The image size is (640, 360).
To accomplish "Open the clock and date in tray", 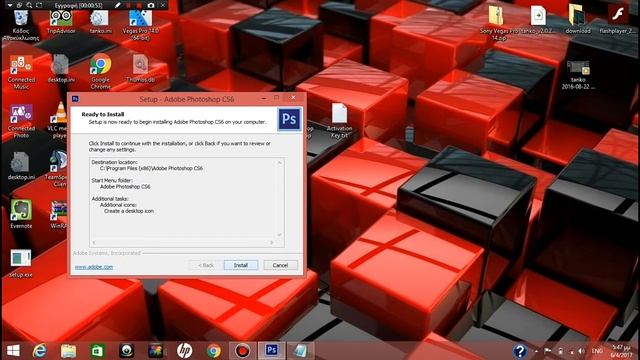I will click(622, 351).
